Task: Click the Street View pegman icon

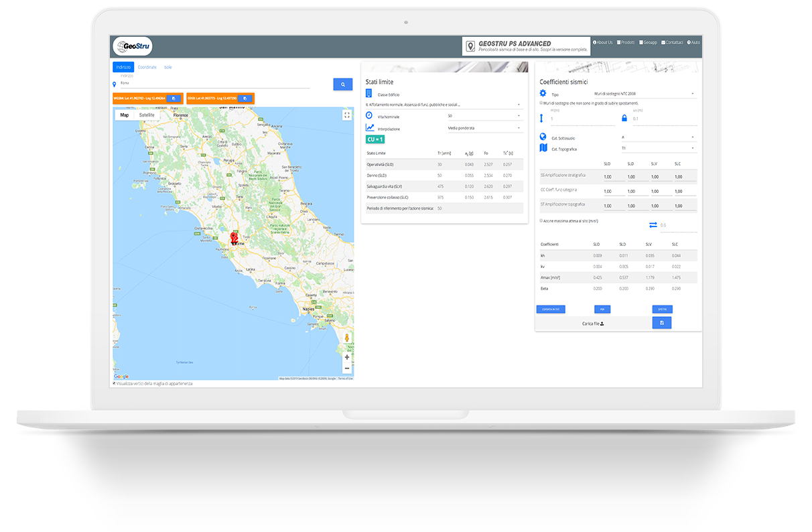Action: coord(346,338)
